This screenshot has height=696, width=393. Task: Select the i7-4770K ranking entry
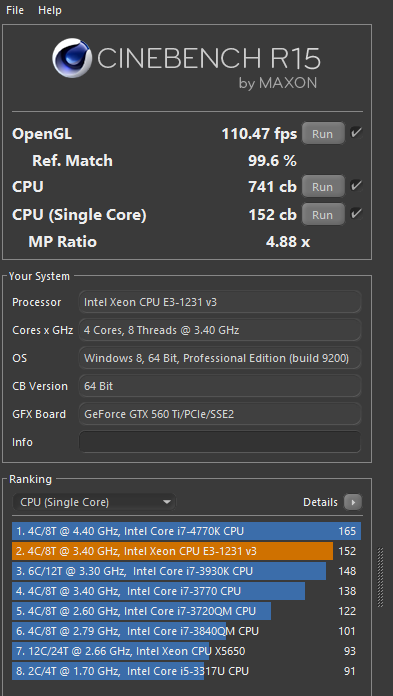(x=187, y=531)
